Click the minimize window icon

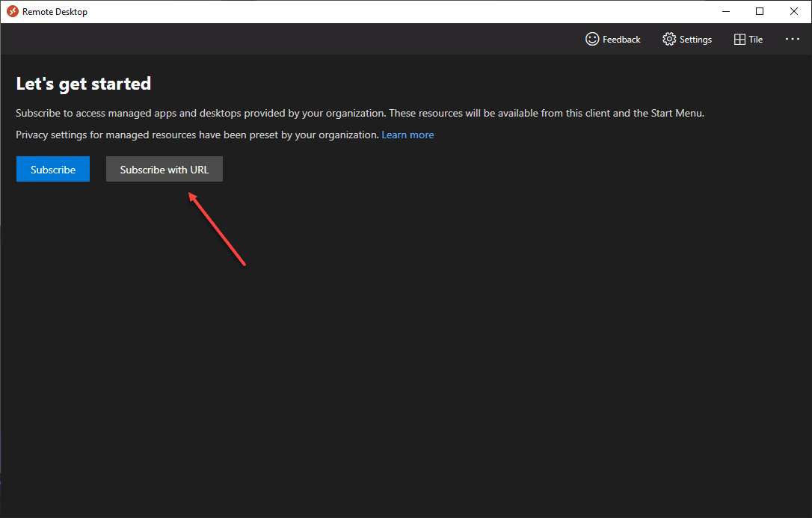point(726,11)
